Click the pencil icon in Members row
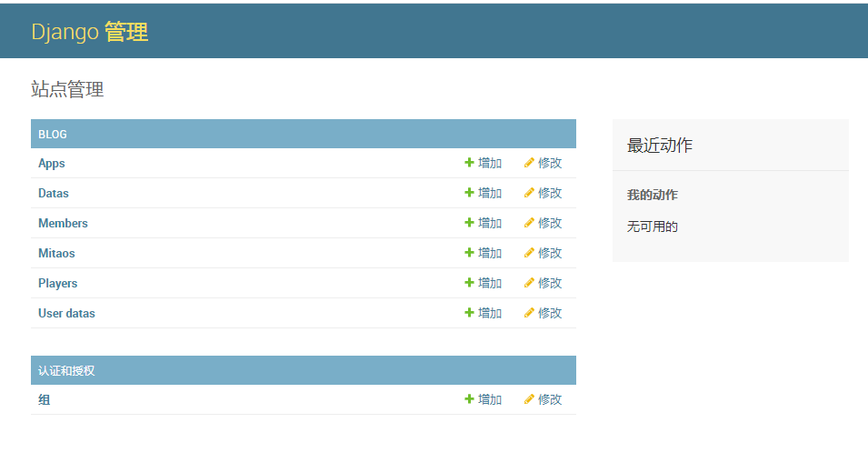 tap(529, 222)
